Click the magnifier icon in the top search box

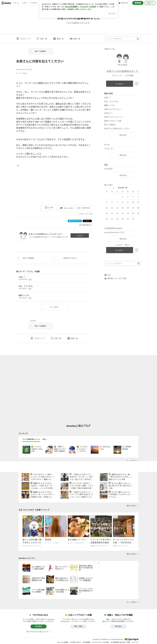pyautogui.click(x=138, y=39)
